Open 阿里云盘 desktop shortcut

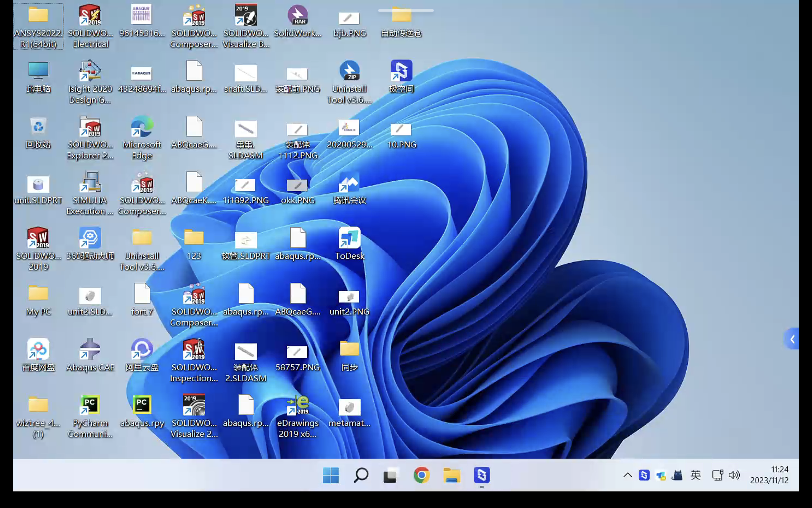[x=142, y=355]
